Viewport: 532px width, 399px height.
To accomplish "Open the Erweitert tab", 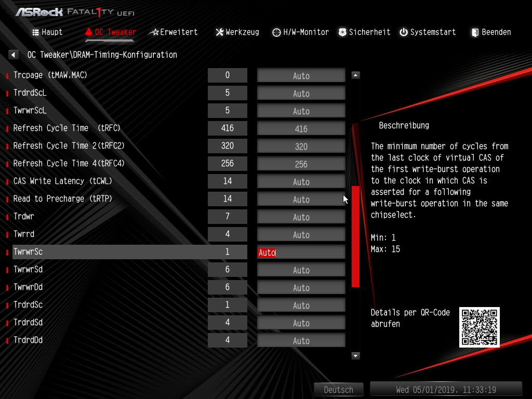I will [174, 32].
